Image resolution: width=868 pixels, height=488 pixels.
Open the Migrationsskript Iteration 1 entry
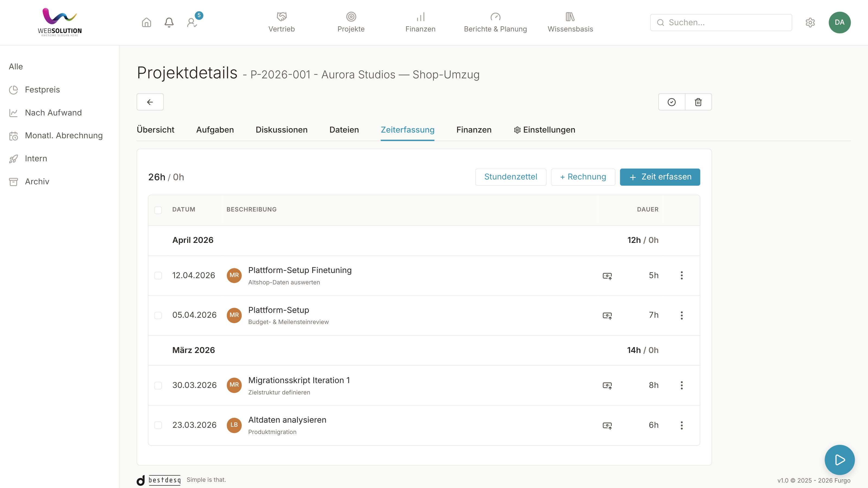click(x=299, y=380)
